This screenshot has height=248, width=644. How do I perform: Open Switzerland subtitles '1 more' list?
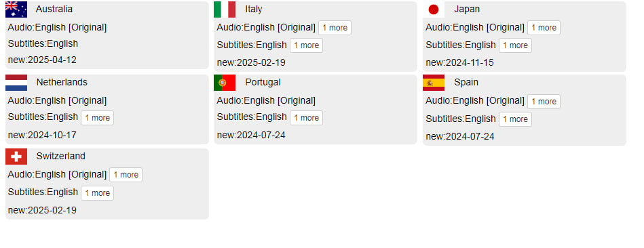pyautogui.click(x=97, y=193)
